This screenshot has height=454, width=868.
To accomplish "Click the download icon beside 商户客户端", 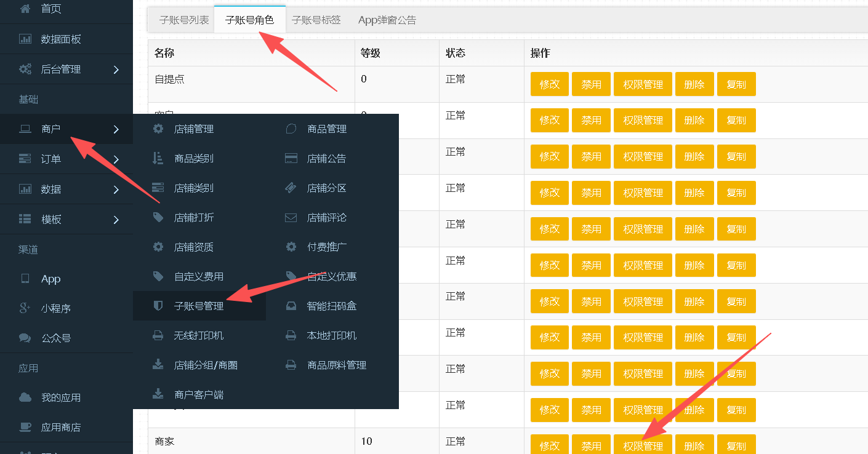I will (158, 394).
